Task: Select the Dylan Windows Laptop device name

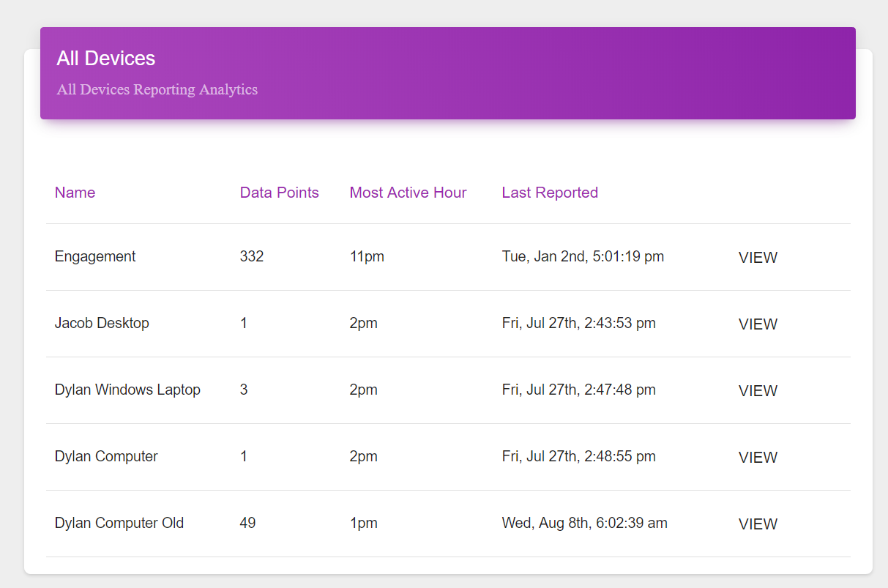Action: (x=127, y=390)
